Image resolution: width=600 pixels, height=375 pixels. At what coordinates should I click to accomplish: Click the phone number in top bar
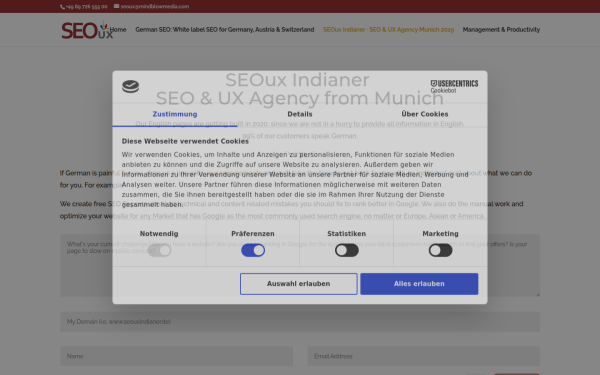pos(84,7)
